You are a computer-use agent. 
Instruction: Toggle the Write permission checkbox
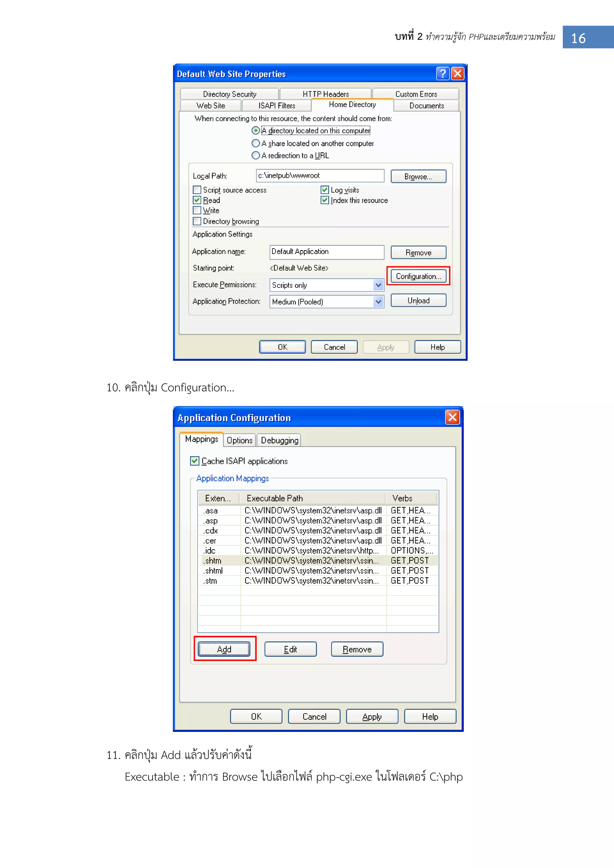click(x=197, y=210)
